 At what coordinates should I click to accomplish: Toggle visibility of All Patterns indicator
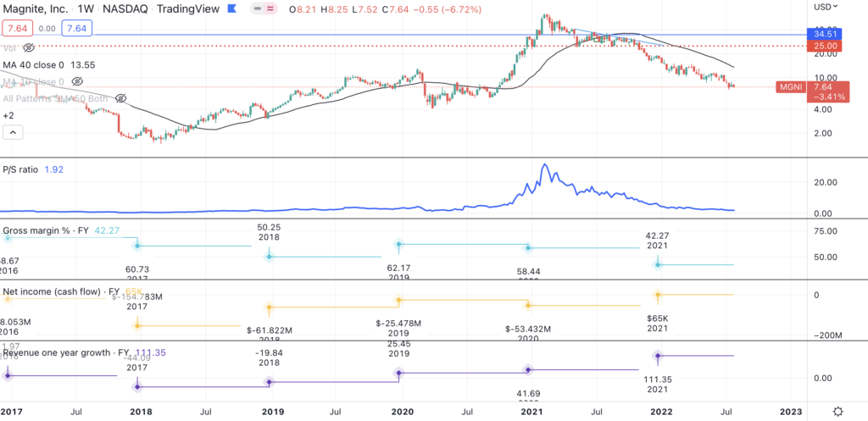119,98
